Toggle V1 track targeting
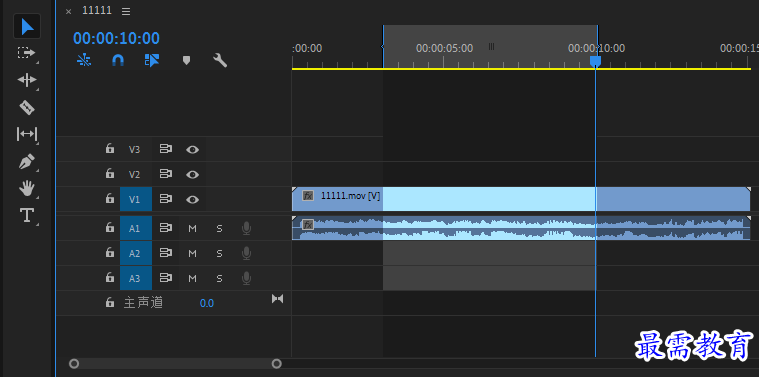The image size is (759, 377). pyautogui.click(x=136, y=199)
